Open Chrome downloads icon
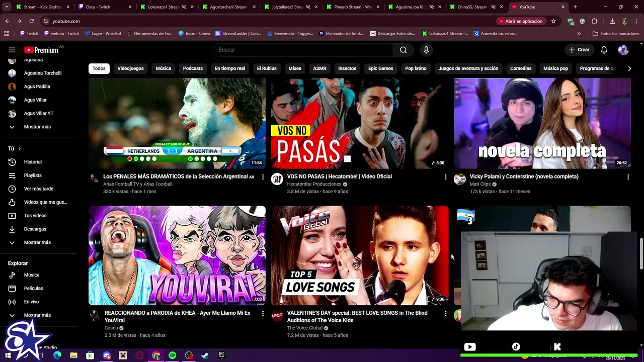This screenshot has height=362, width=644. tap(612, 21)
